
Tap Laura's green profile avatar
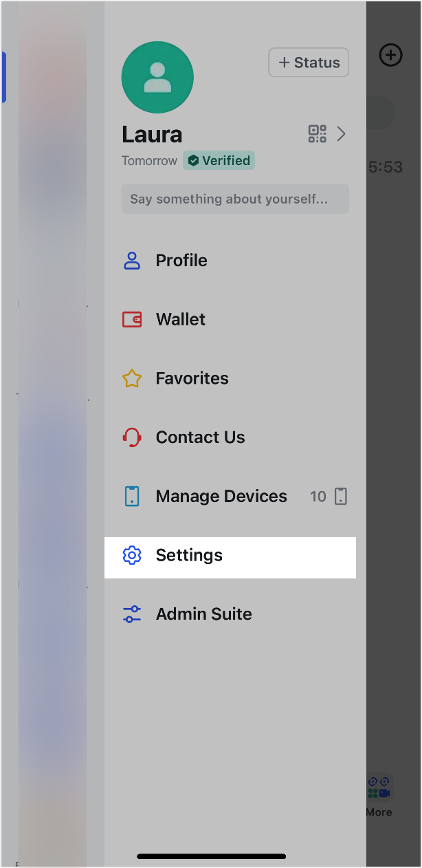coord(157,77)
